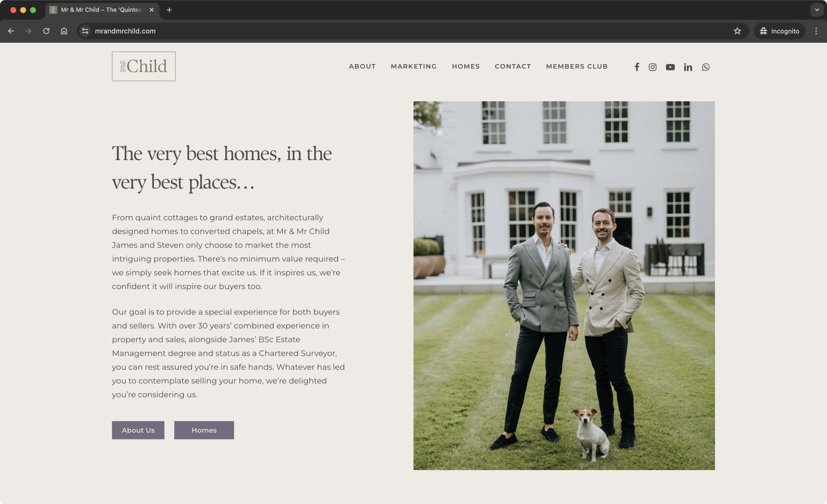Image resolution: width=827 pixels, height=504 pixels.
Task: Expand the tab search chevron
Action: point(817,10)
